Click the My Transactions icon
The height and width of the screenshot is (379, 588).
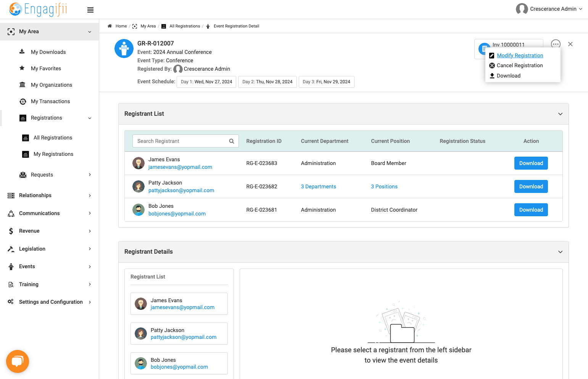[x=23, y=101]
